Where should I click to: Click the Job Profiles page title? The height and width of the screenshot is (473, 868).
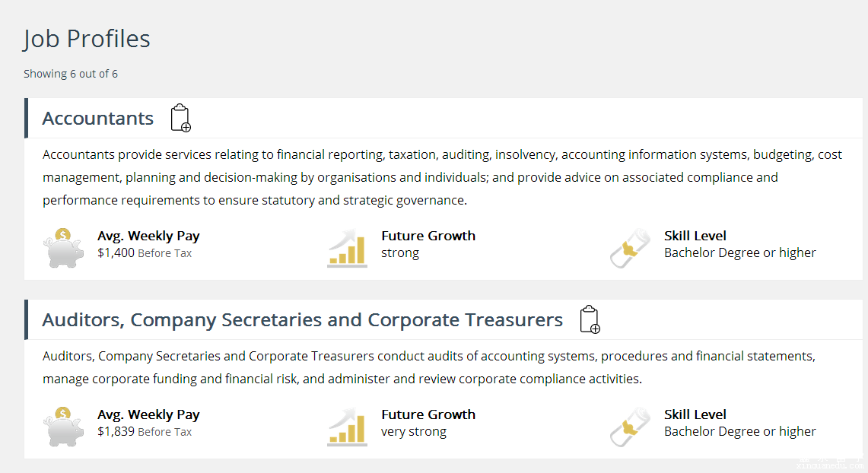[x=87, y=39]
